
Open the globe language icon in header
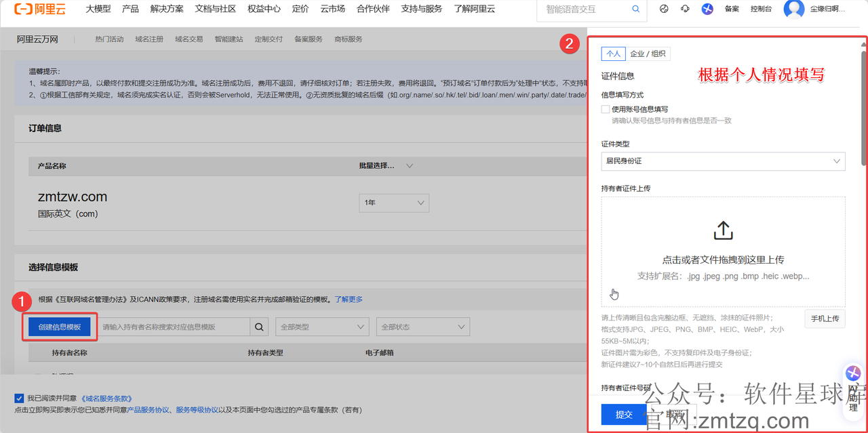tap(664, 9)
